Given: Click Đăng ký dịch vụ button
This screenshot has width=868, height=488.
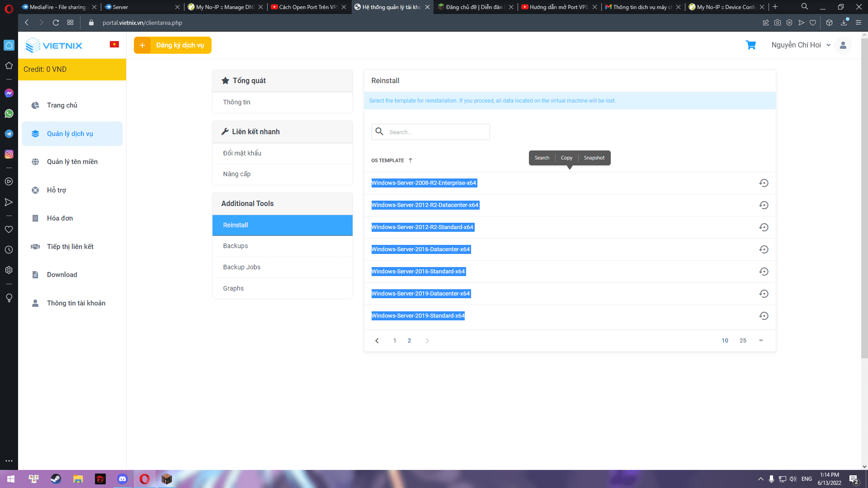Looking at the screenshot, I should click(173, 45).
